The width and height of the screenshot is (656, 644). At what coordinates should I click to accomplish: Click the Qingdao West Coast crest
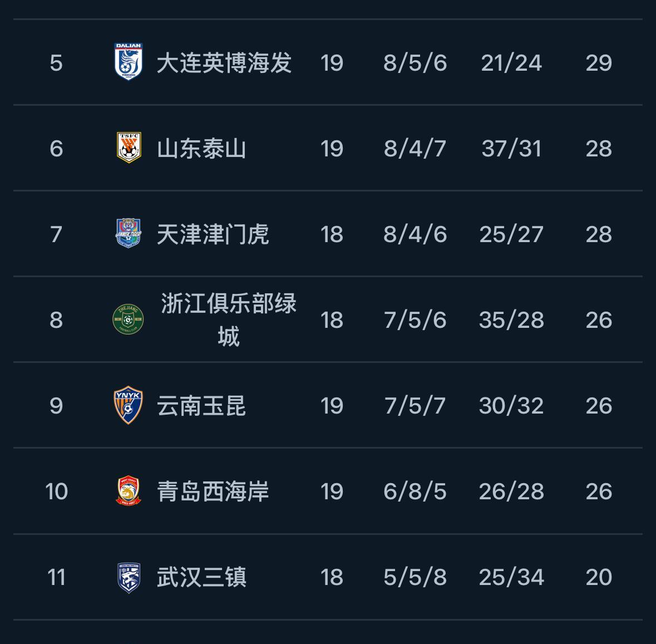(x=129, y=490)
